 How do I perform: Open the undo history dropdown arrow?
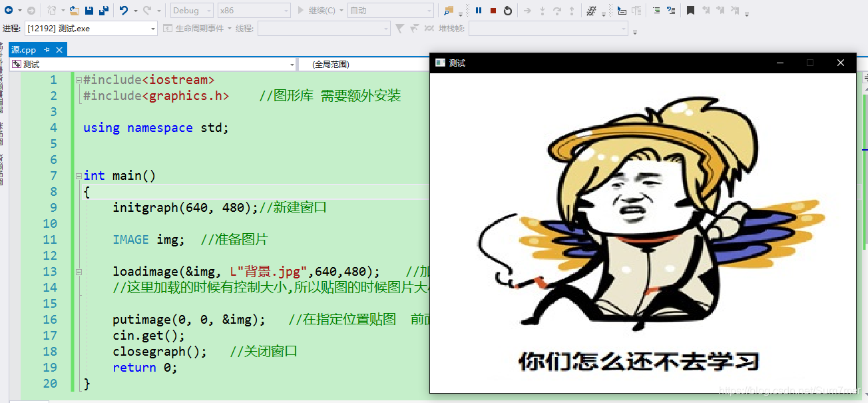[135, 11]
